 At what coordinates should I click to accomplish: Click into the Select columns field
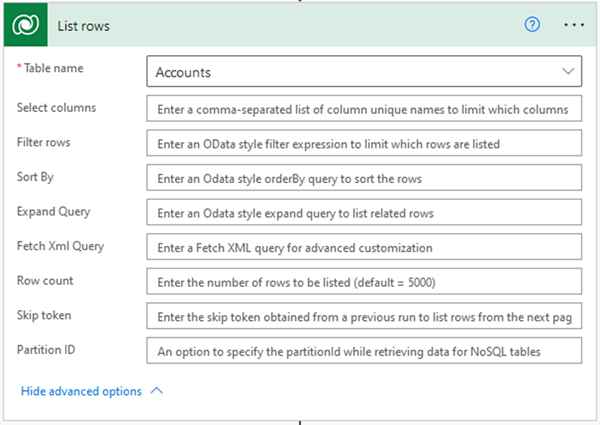coord(364,108)
